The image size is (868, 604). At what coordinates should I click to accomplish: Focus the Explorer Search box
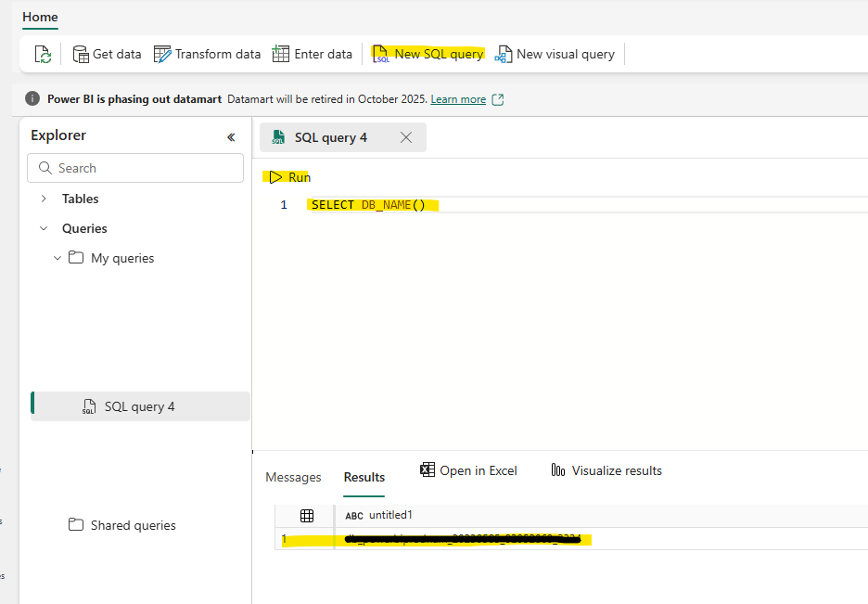tap(135, 168)
